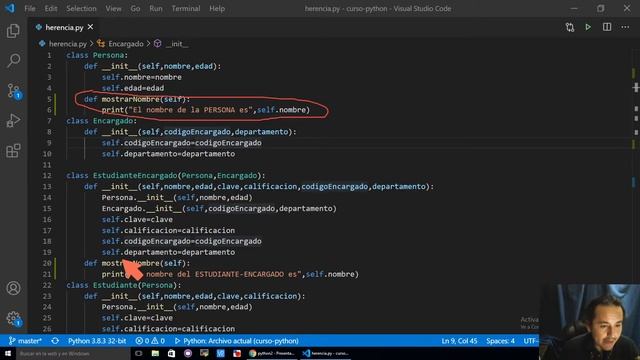Click 'self.clave=clave' on line 16
Image resolution: width=640 pixels, height=360 pixels.
pos(137,220)
